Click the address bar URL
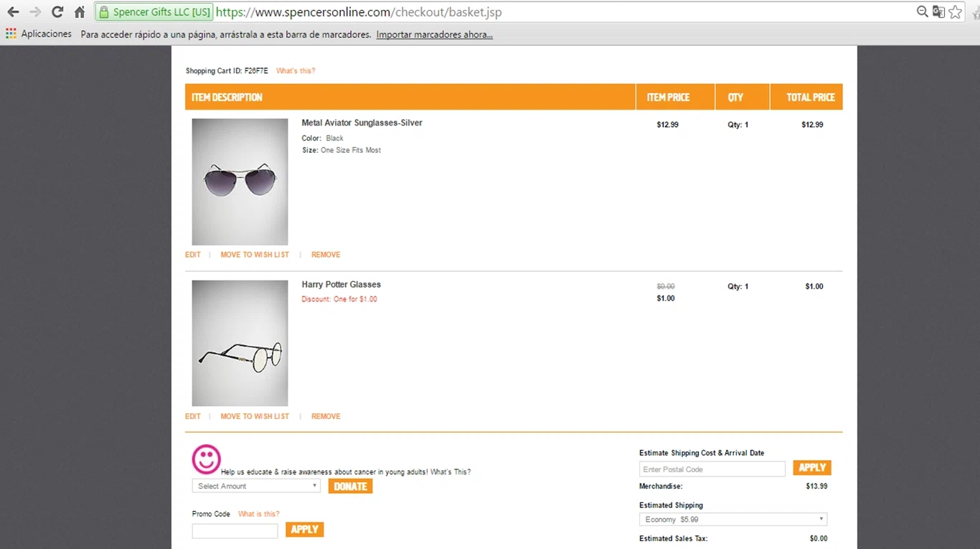980x549 pixels. pos(359,12)
